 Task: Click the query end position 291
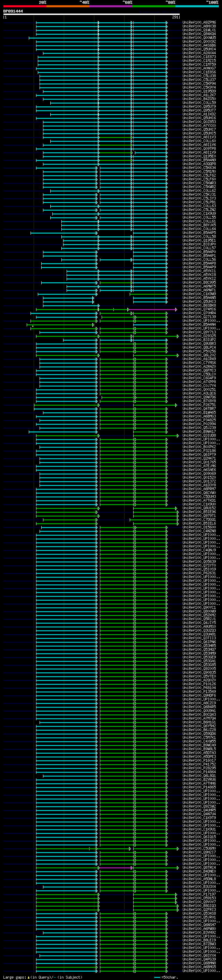coord(175,17)
